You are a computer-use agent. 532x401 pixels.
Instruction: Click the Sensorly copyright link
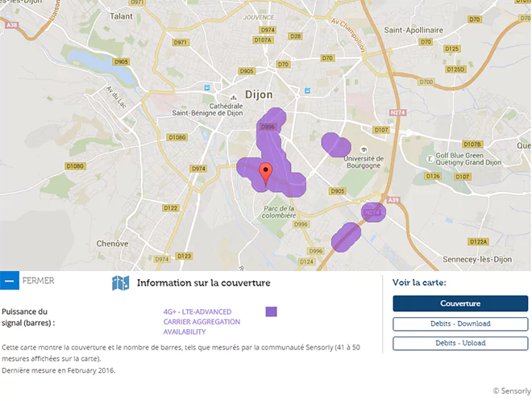(512, 391)
